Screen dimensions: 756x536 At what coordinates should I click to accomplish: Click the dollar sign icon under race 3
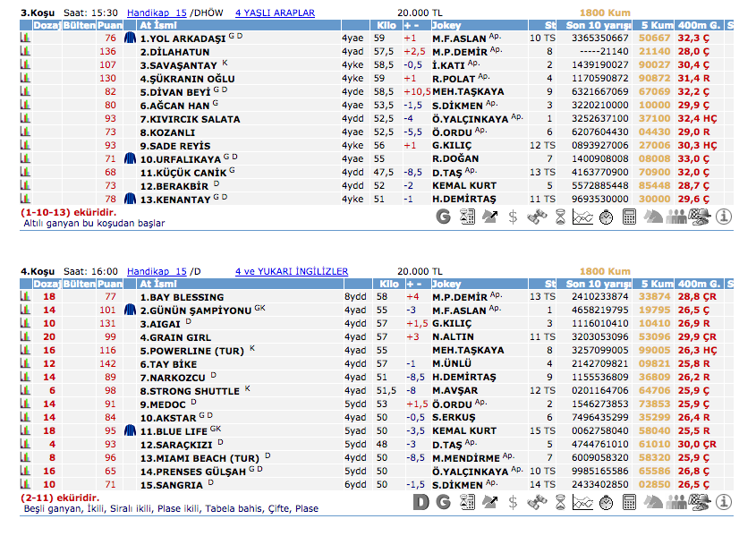tap(513, 216)
